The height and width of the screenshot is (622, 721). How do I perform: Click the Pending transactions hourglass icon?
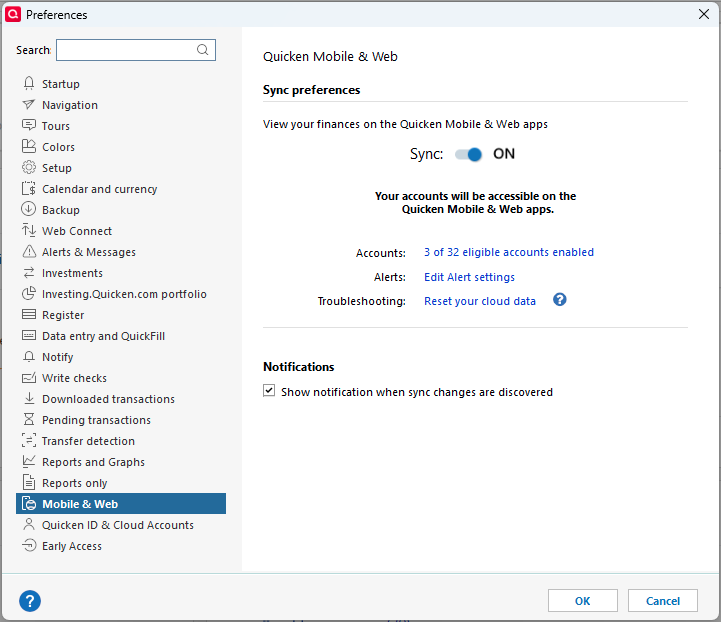pos(29,419)
